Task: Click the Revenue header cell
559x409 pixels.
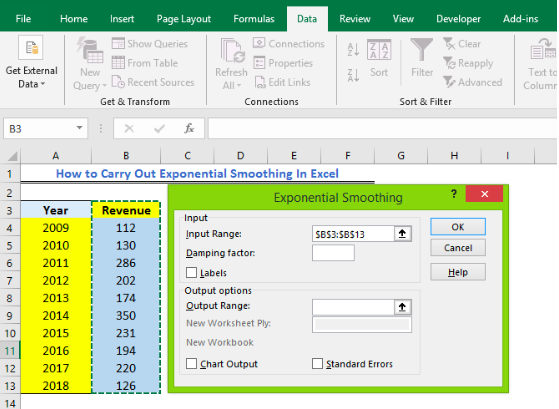Action: click(x=126, y=210)
